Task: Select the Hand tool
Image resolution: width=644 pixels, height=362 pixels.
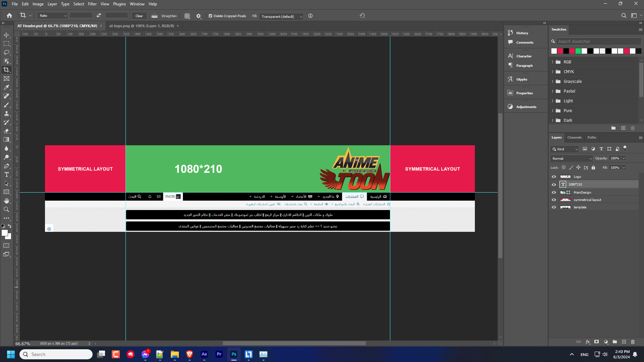Action: coord(6,201)
